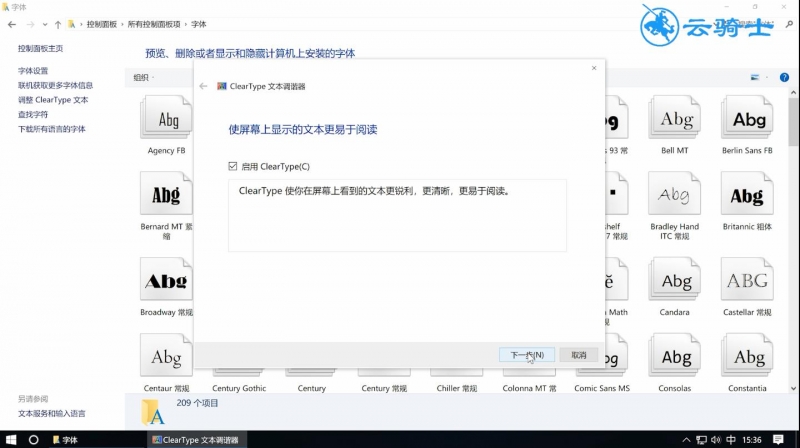Screen dimensions: 800x448
Task: Expand recent locations dropdown arrow
Action: click(x=45, y=24)
